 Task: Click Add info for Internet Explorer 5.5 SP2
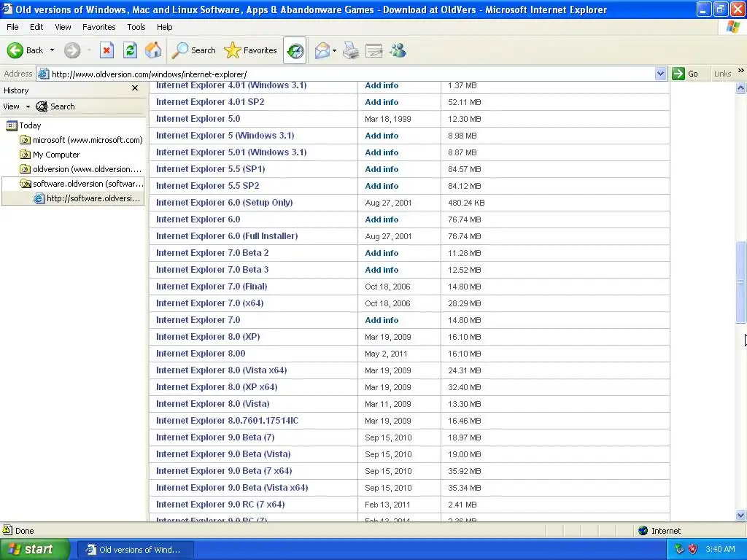pos(382,186)
